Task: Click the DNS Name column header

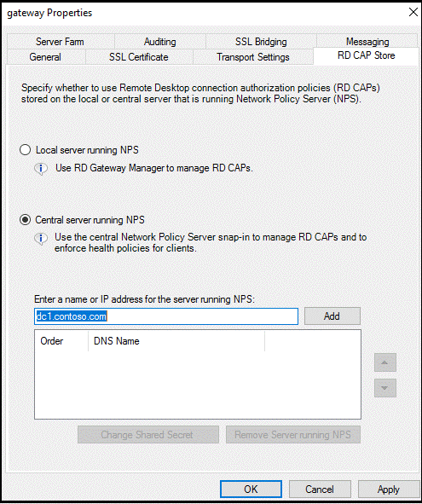Action: [176, 341]
